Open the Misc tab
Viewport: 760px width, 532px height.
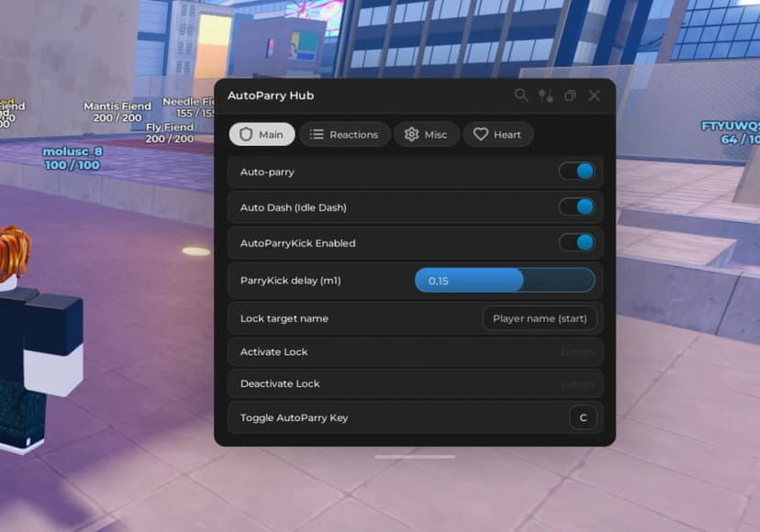[426, 134]
